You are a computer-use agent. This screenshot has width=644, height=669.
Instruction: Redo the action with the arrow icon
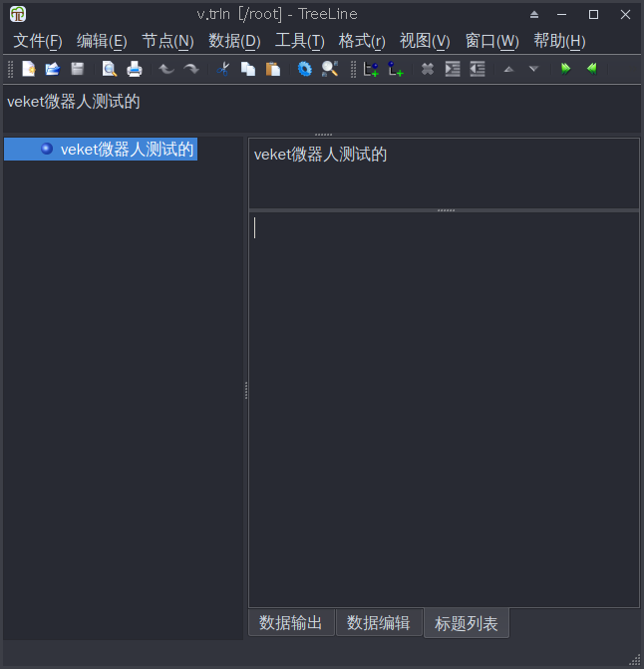[191, 69]
